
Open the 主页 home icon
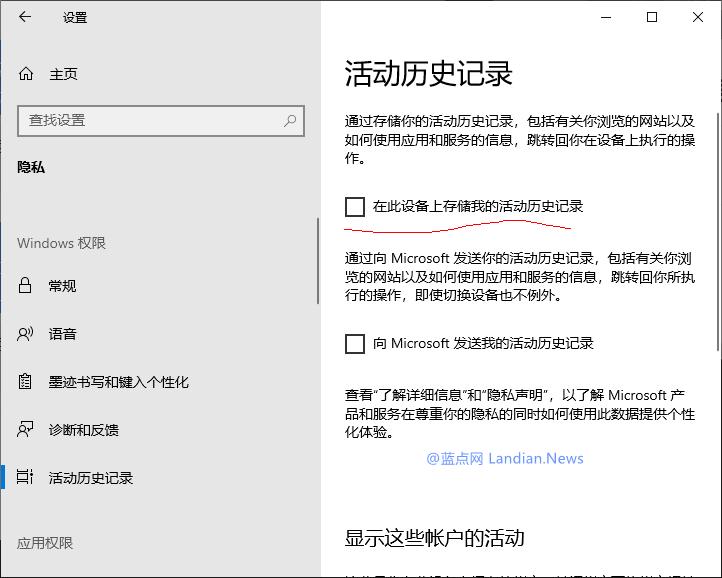click(x=26, y=74)
